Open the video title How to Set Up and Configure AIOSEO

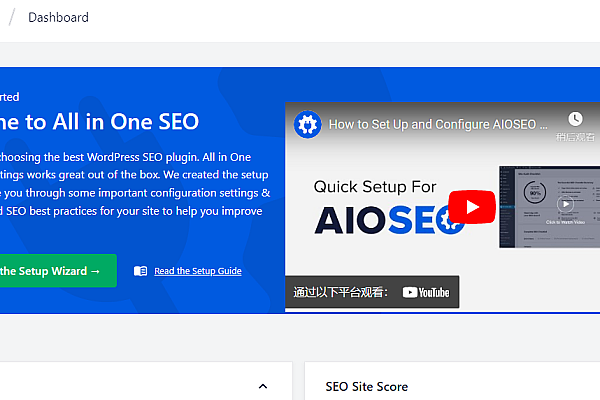438,124
